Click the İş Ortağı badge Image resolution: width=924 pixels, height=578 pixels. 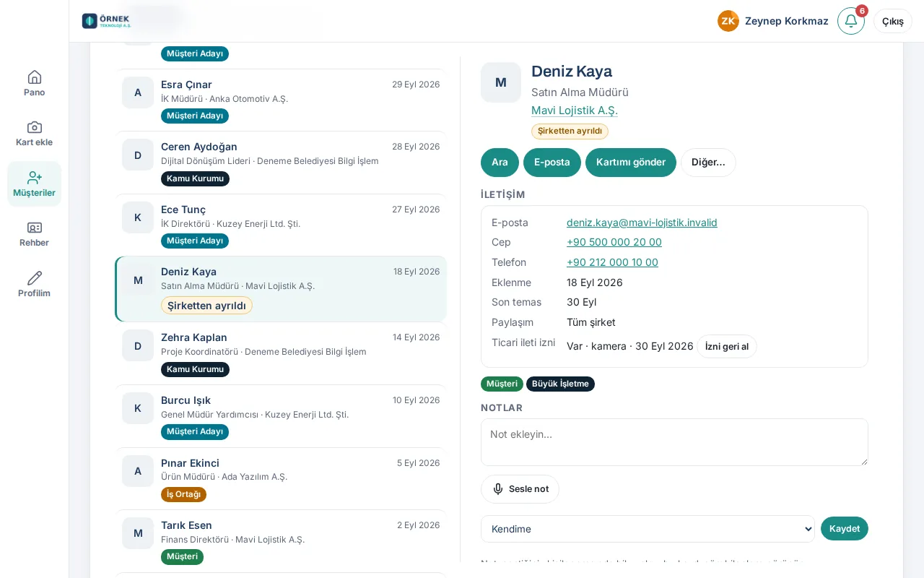tap(183, 494)
